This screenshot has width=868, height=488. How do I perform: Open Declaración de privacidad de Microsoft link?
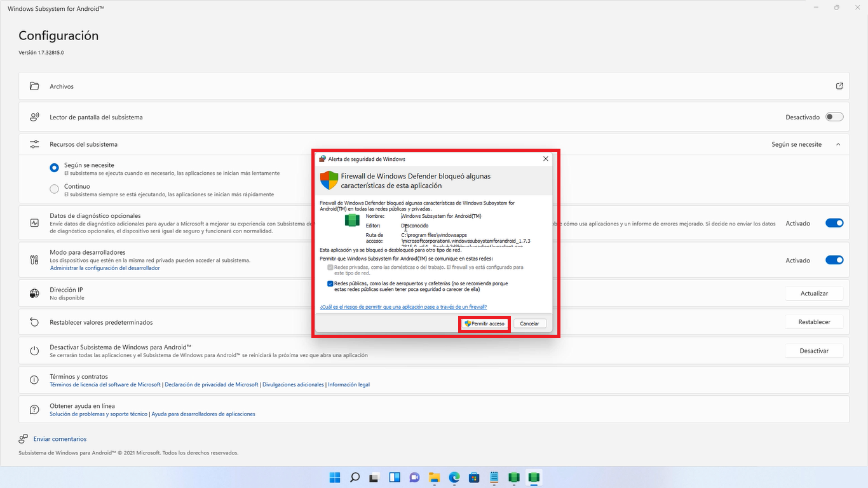click(212, 384)
